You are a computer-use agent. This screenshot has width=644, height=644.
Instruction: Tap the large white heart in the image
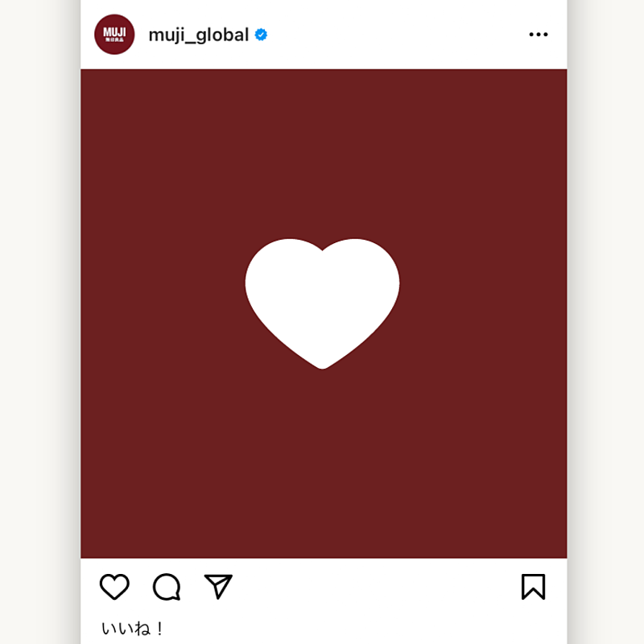(323, 303)
